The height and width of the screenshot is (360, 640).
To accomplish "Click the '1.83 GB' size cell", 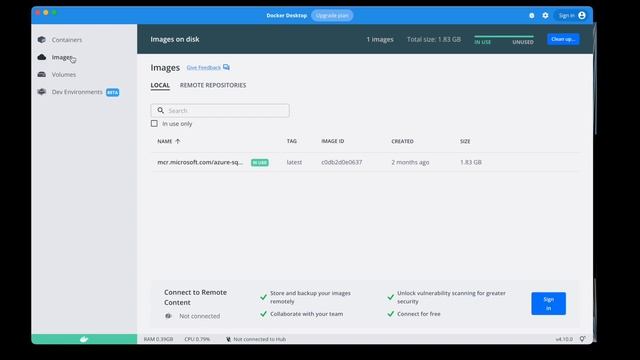I will click(x=471, y=162).
